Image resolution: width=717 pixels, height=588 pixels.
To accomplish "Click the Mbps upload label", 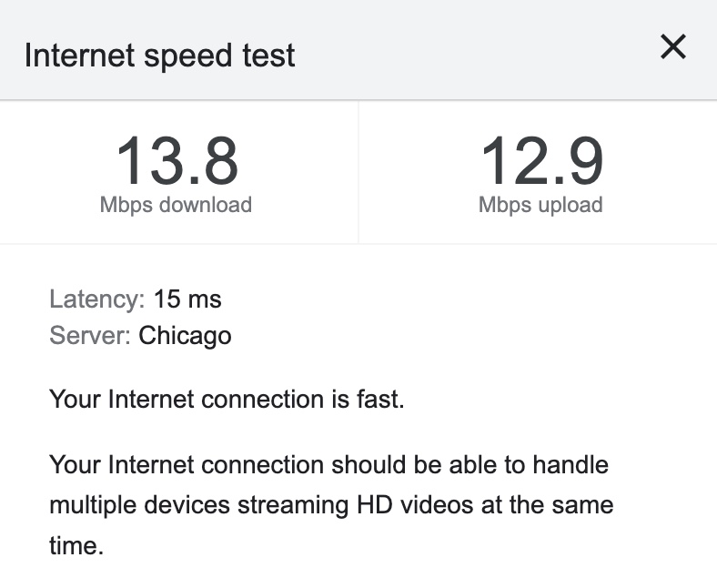I will coord(540,205).
